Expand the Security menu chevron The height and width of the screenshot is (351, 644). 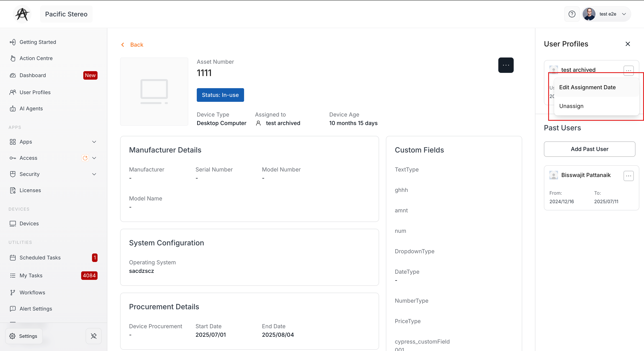pos(94,174)
